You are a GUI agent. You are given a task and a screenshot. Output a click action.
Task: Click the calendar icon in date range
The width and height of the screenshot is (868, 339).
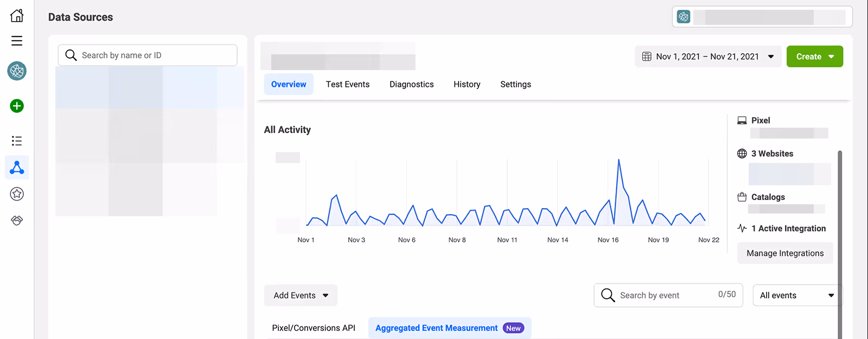point(647,56)
